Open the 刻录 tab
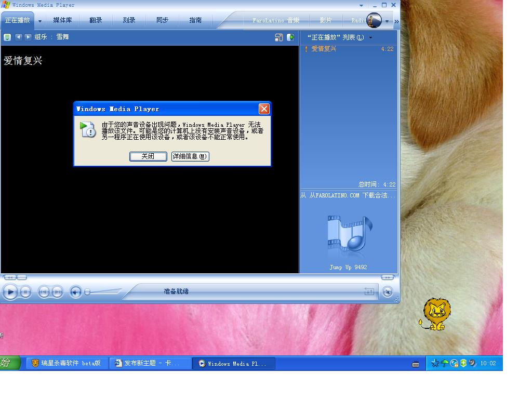This screenshot has width=532, height=399. point(129,20)
